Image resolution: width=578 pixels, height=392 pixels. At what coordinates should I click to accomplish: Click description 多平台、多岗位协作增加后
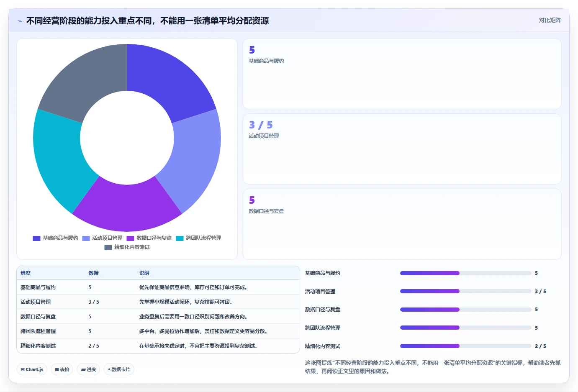click(x=204, y=331)
